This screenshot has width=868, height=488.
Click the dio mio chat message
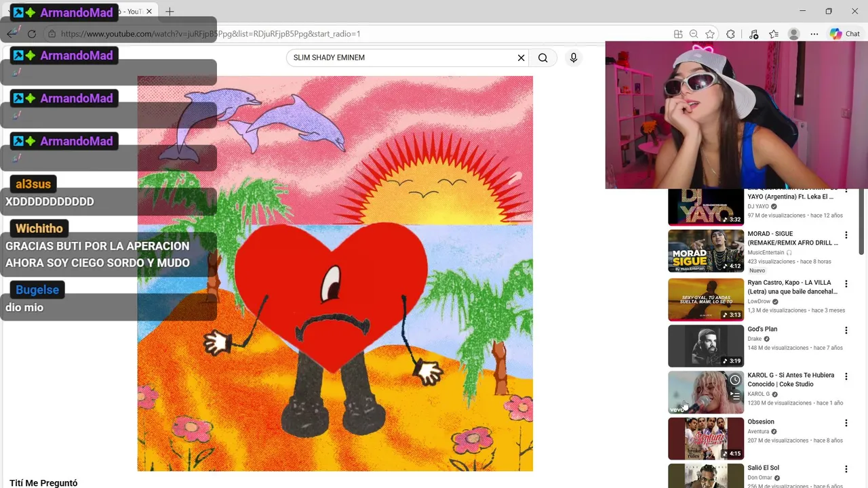point(24,308)
